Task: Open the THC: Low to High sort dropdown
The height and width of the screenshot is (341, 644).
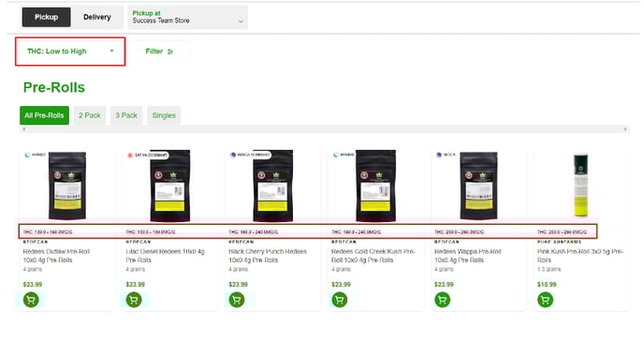Action: coord(70,52)
